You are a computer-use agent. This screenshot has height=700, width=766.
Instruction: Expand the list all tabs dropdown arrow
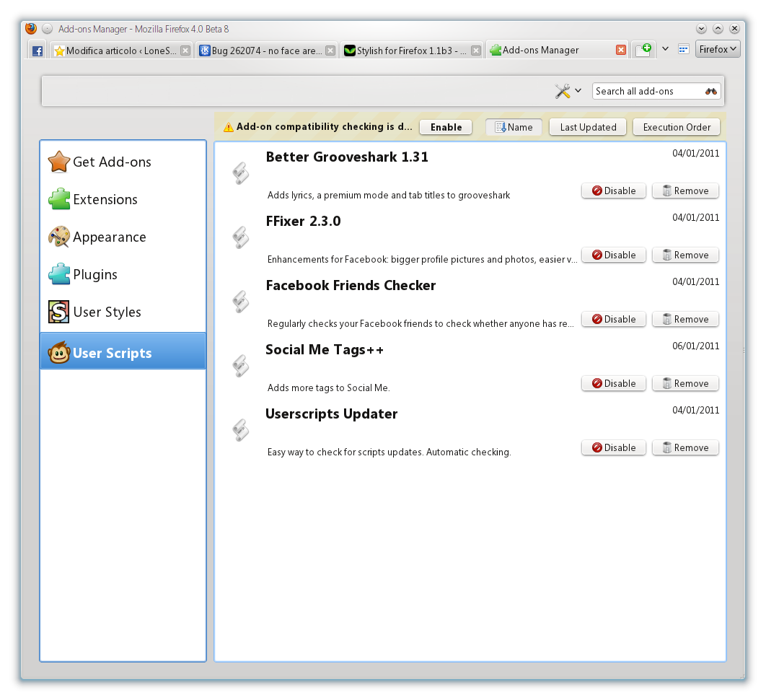(x=665, y=49)
